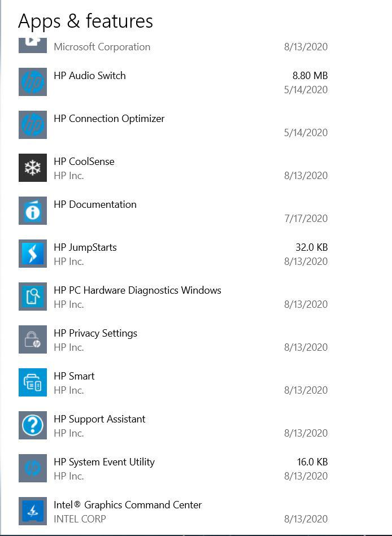Click the HP Documentation info icon
The height and width of the screenshot is (536, 392).
pos(32,211)
